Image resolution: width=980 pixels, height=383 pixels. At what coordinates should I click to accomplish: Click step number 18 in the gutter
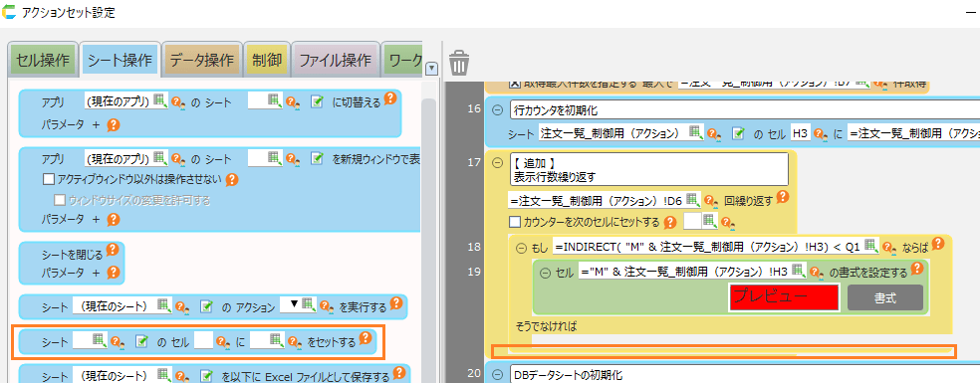pyautogui.click(x=474, y=248)
